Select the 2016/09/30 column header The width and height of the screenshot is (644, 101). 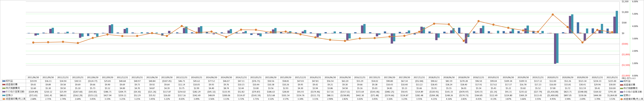point(345,78)
